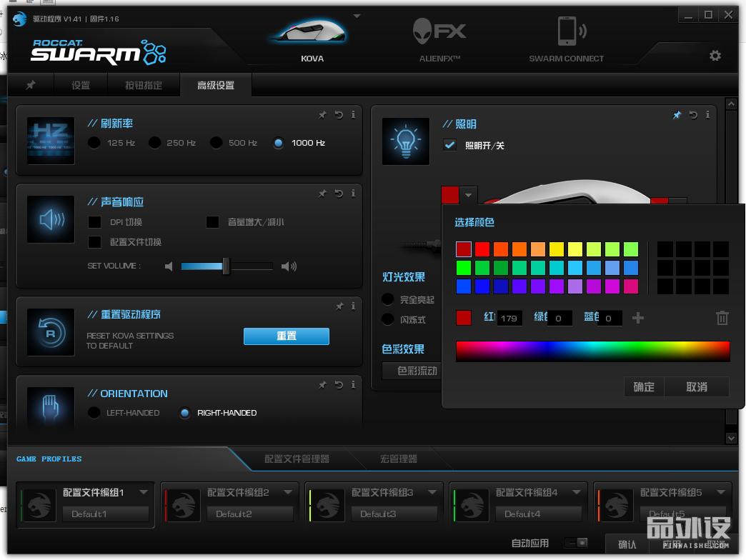The width and height of the screenshot is (746, 560).
Task: Click the plus icon to add custom color
Action: click(x=637, y=318)
